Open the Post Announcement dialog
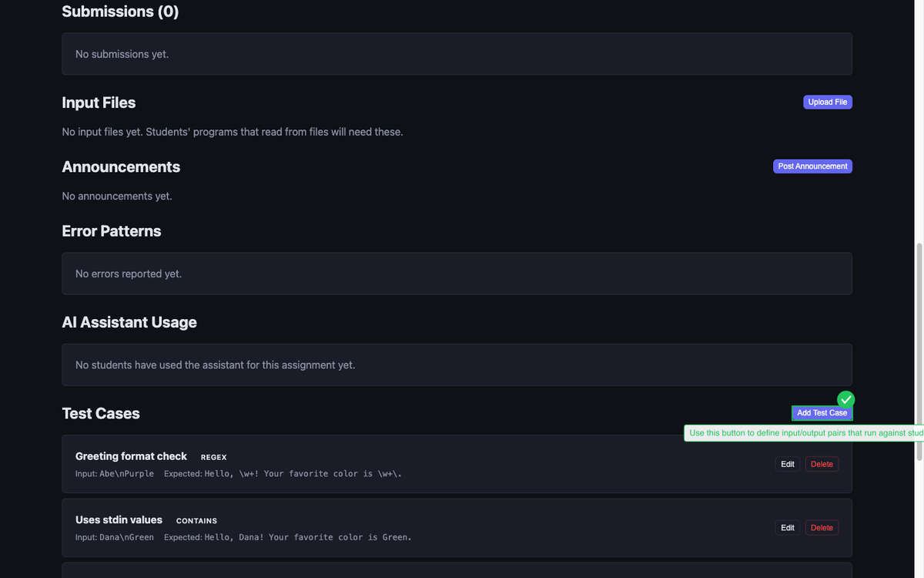This screenshot has width=924, height=578. (x=812, y=166)
